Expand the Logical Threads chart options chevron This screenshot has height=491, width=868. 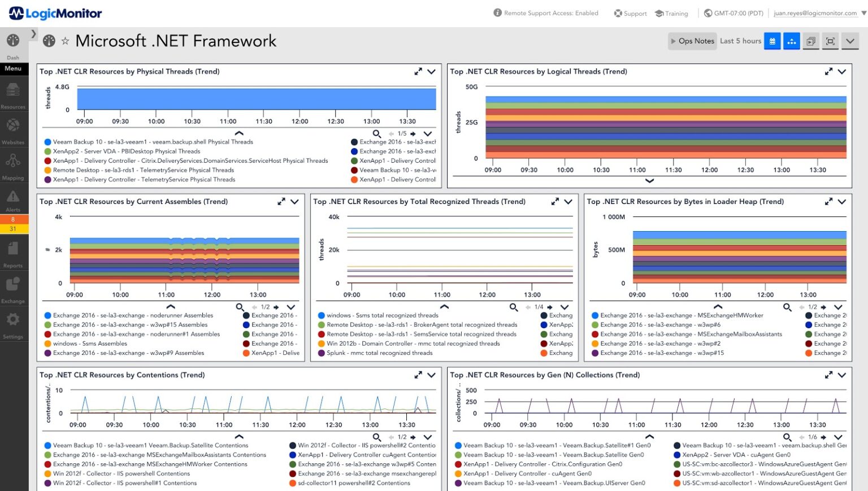pyautogui.click(x=841, y=71)
